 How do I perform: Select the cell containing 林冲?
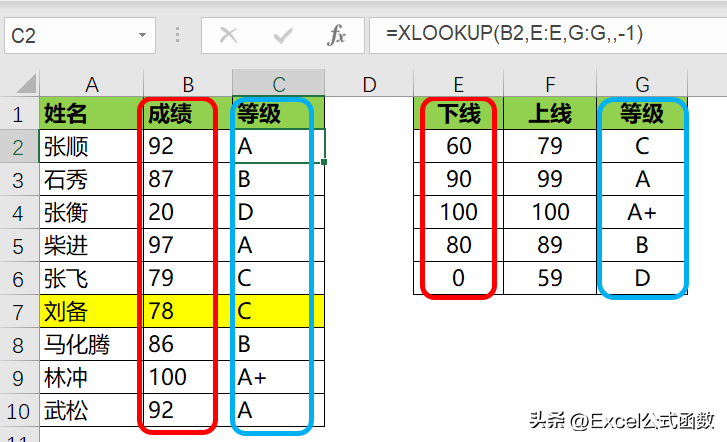91,377
